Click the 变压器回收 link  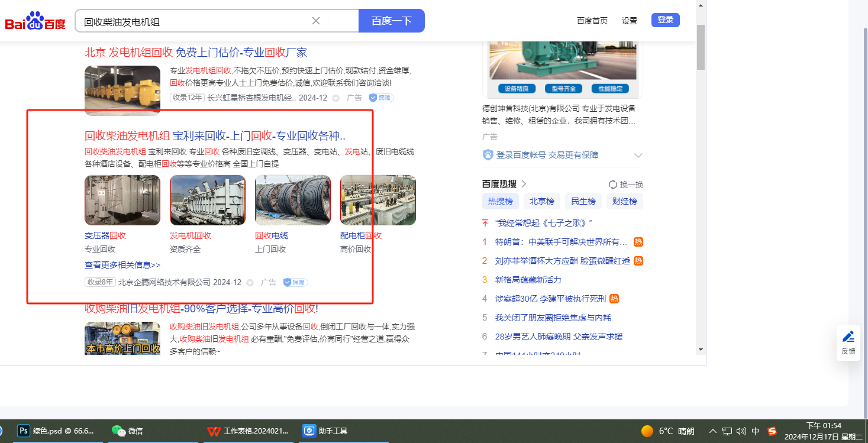(105, 235)
